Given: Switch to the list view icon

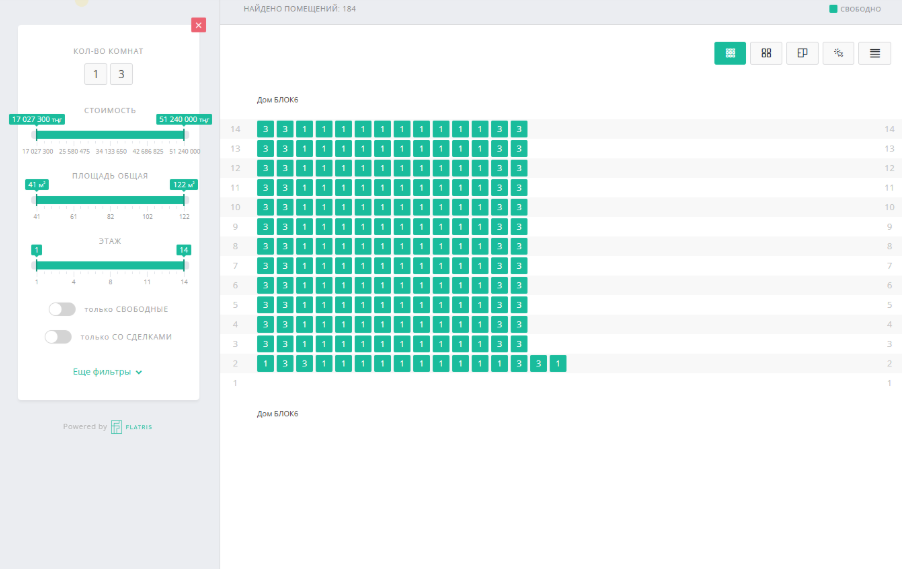Looking at the screenshot, I should [x=874, y=53].
